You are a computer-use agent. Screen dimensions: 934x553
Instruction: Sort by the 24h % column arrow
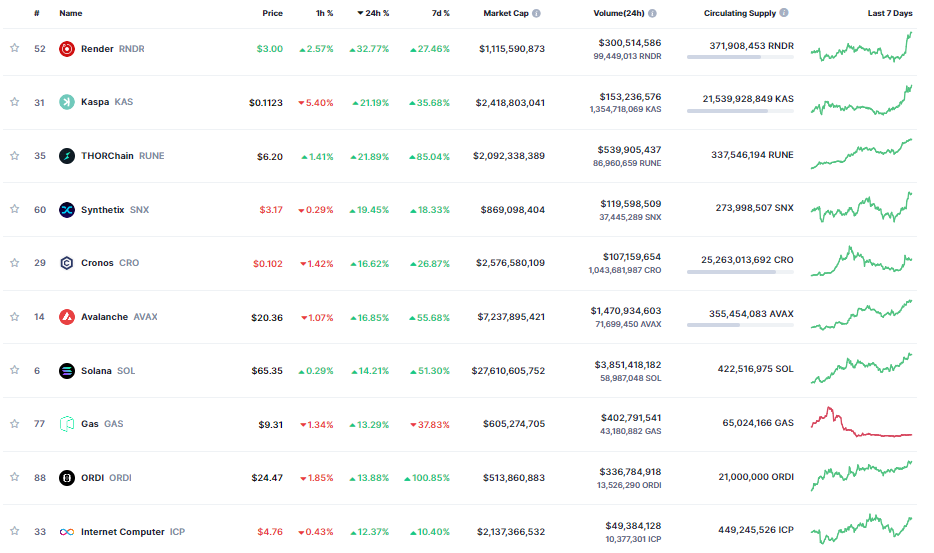pos(360,13)
